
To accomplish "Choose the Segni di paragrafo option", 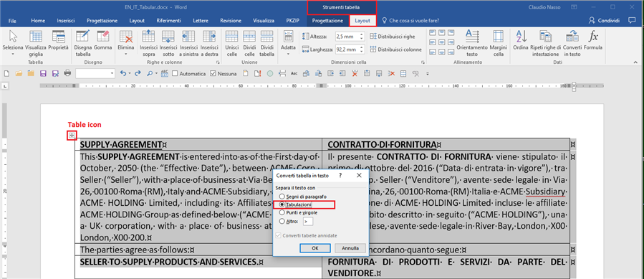I will pos(282,197).
